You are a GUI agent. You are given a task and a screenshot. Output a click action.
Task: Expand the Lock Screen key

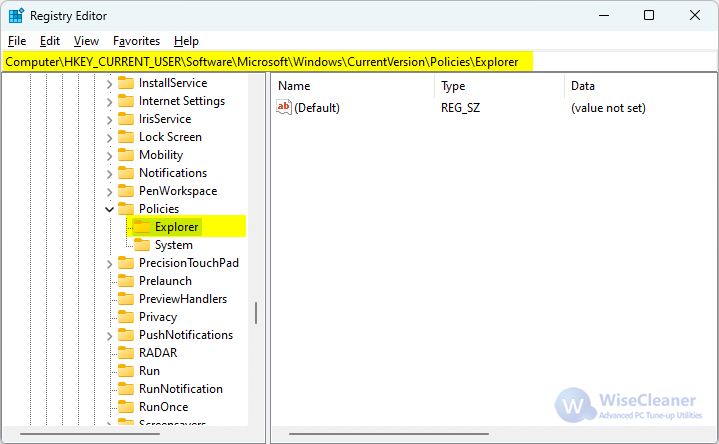pos(109,138)
